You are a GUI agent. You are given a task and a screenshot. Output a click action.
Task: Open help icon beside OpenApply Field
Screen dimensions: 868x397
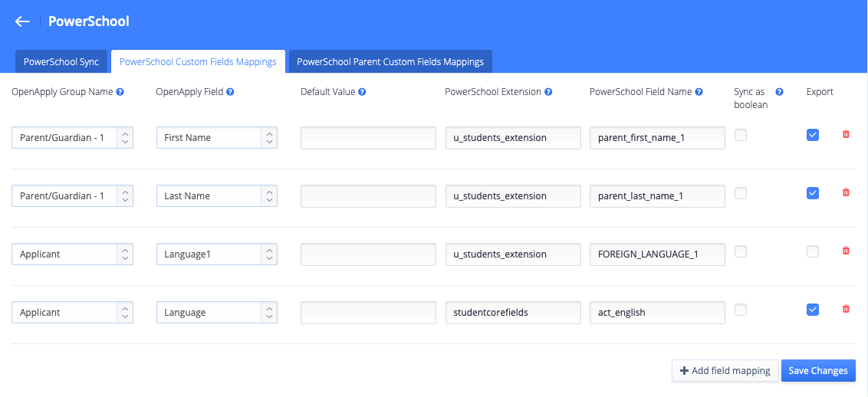tap(230, 92)
